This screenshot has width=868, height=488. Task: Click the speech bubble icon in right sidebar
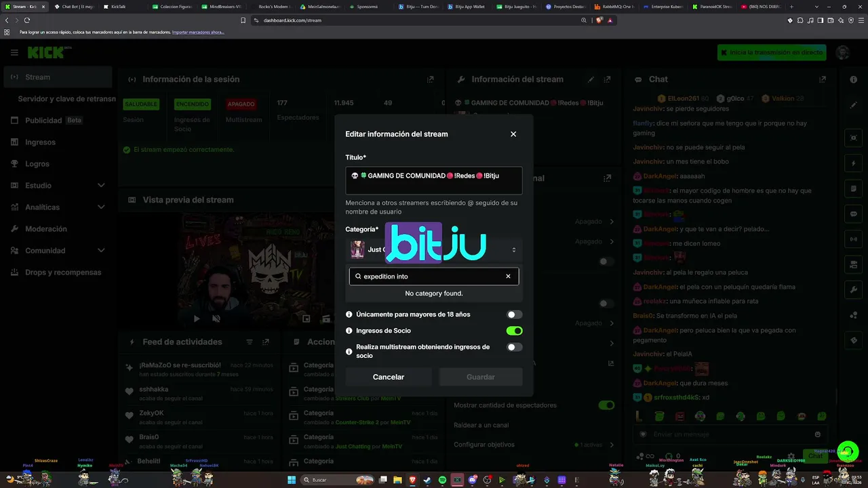(853, 214)
